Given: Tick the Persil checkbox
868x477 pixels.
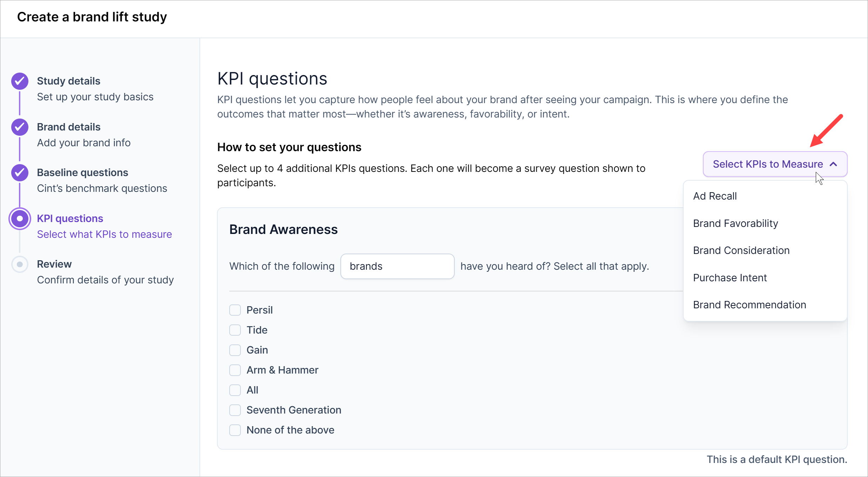Looking at the screenshot, I should tap(235, 310).
